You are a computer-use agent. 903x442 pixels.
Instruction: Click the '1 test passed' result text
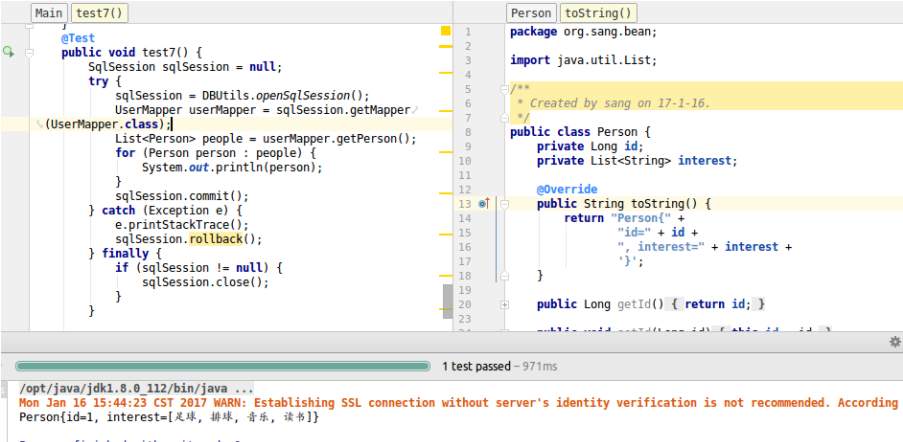476,366
